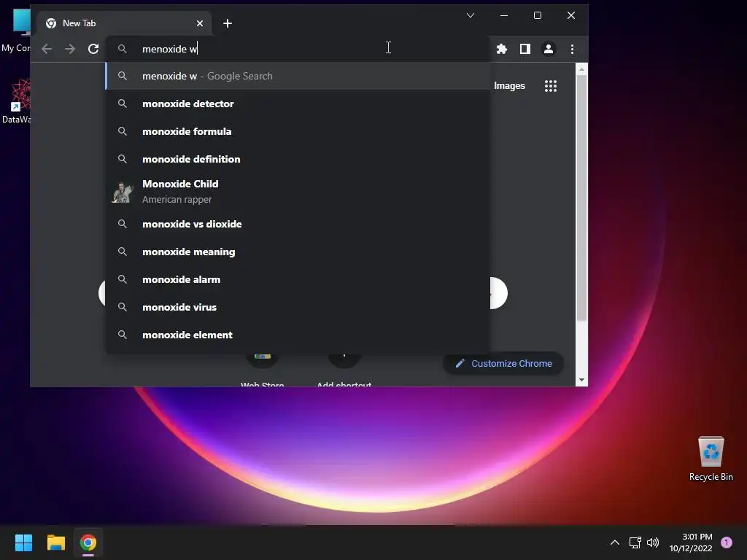Viewport: 747px width, 560px height.
Task: Open the network tray icon
Action: click(x=635, y=542)
